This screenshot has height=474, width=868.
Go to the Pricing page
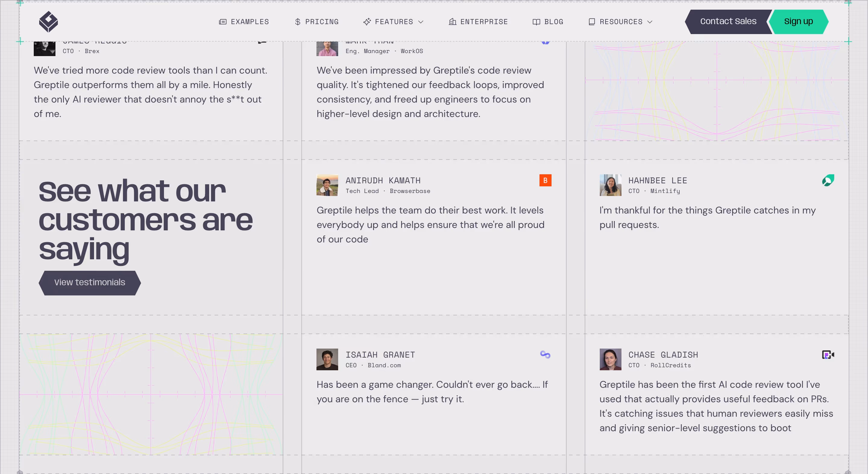click(x=317, y=22)
